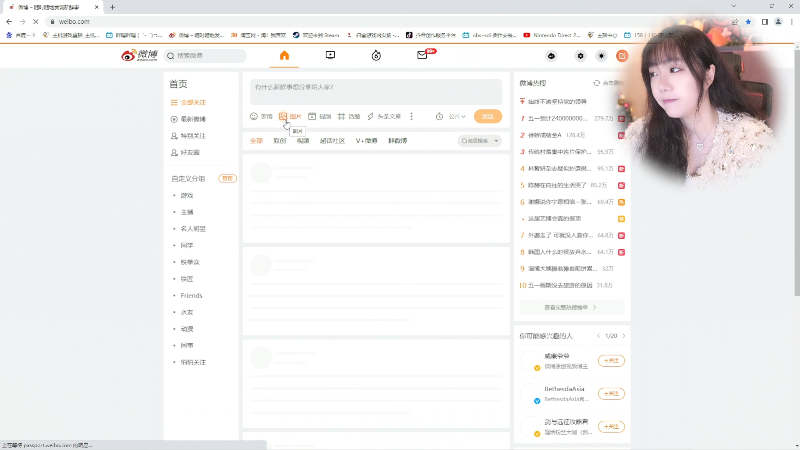
Task: Open the Friends custom group
Action: 191,295
